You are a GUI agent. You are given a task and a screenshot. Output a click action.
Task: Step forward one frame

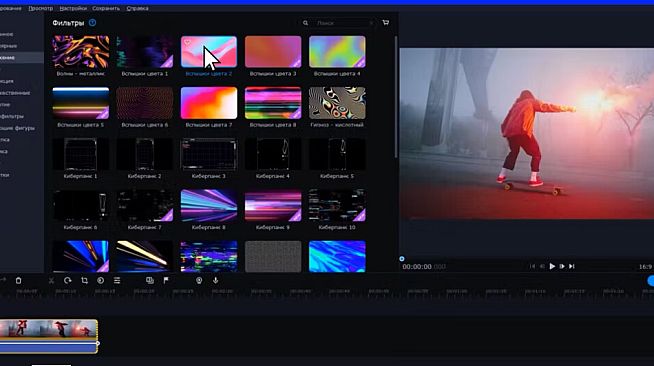(562, 266)
